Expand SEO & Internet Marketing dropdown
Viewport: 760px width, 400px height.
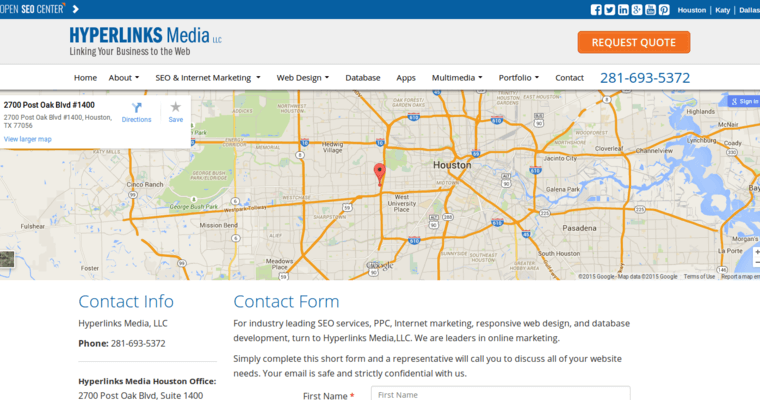click(207, 77)
